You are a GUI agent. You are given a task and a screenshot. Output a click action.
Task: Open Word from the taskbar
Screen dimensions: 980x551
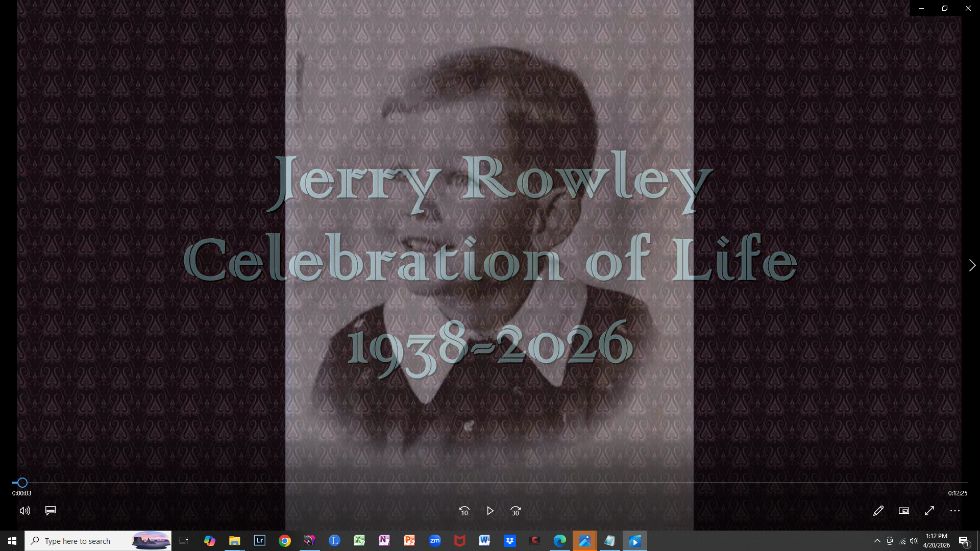tap(484, 541)
